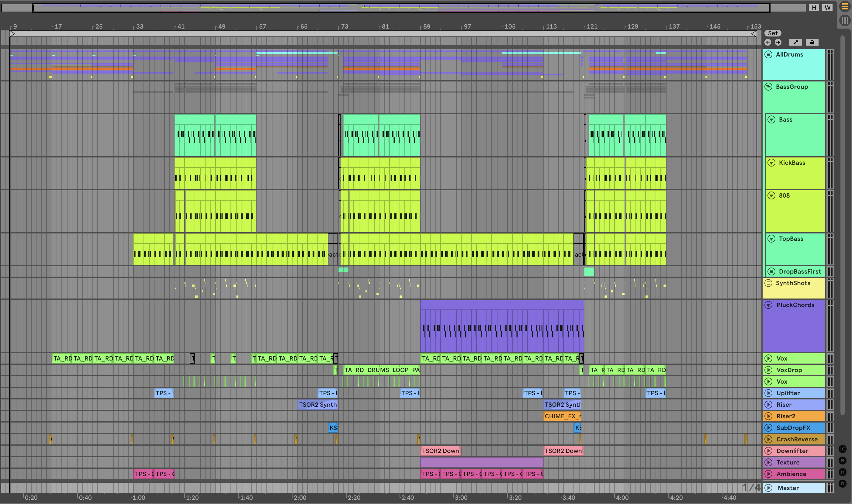Unfold the CrashReverse track
The width and height of the screenshot is (852, 504).
coord(768,439)
